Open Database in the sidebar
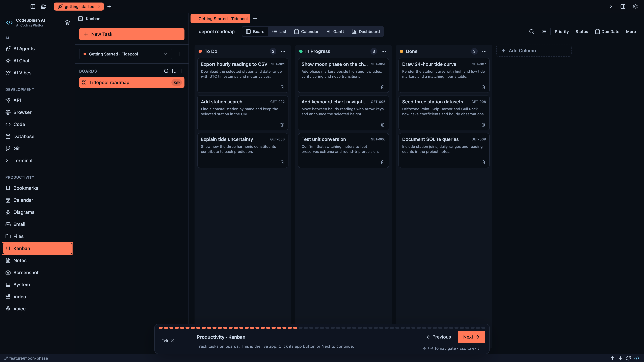Screen dimensions: 644x362 pyautogui.click(x=37, y=136)
